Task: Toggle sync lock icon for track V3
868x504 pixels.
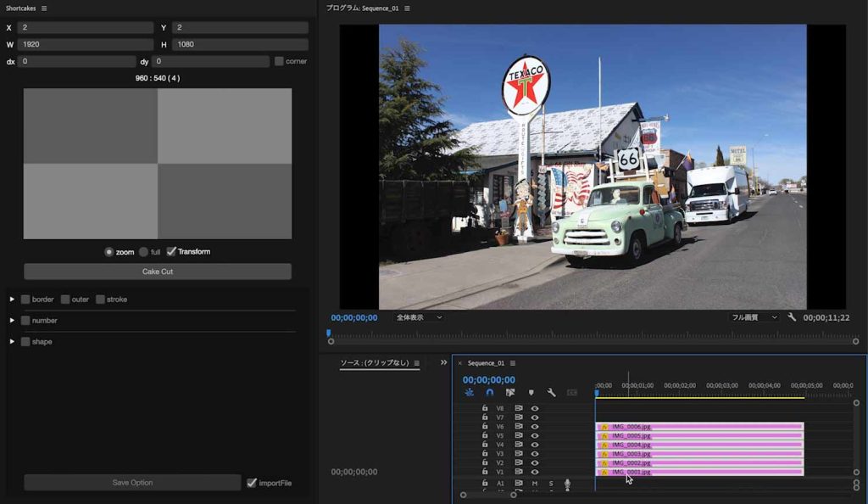Action: pyautogui.click(x=518, y=454)
